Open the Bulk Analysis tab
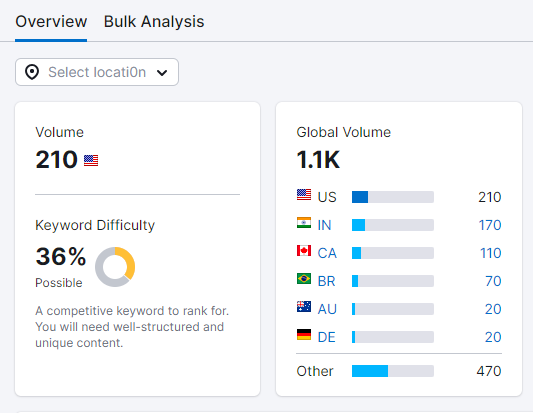This screenshot has width=533, height=413. click(154, 21)
